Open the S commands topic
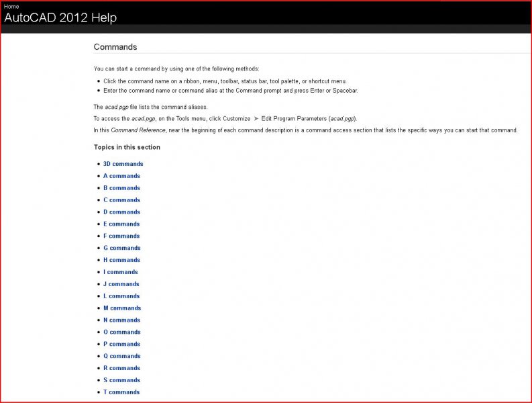The width and height of the screenshot is (532, 403). [x=121, y=380]
